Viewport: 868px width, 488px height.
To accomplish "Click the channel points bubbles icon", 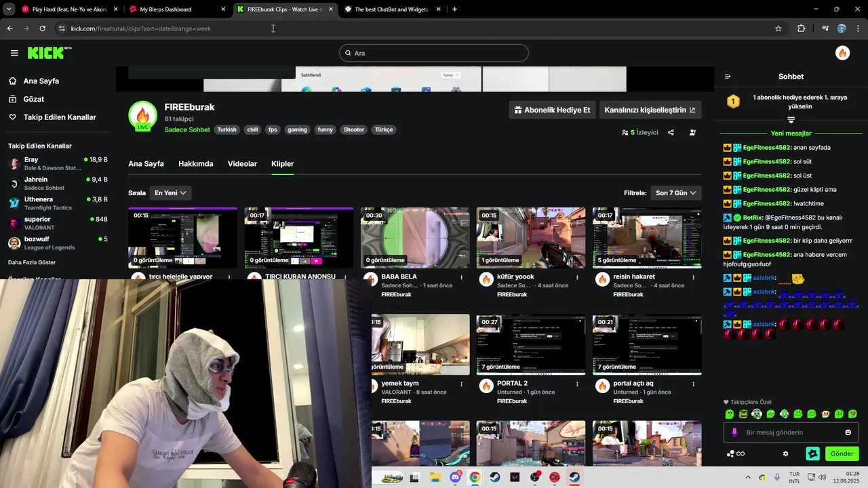I will click(x=730, y=453).
